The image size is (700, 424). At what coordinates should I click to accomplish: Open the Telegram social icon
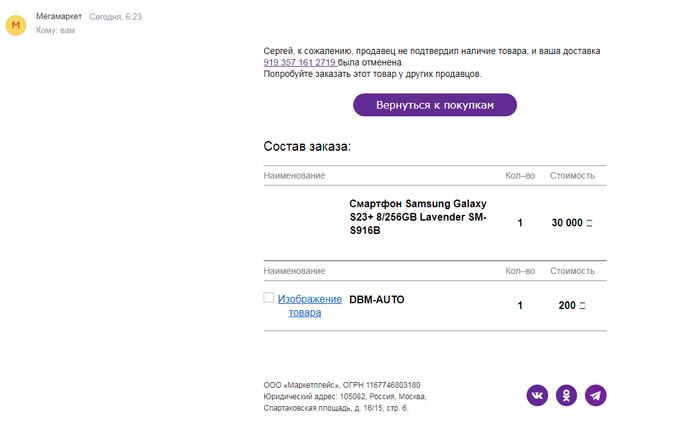[596, 396]
